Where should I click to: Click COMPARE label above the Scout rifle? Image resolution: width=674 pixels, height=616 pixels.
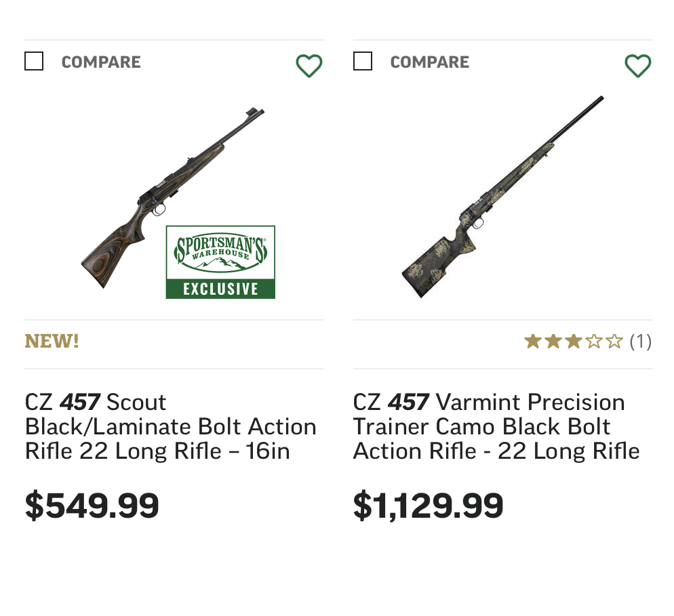[101, 62]
